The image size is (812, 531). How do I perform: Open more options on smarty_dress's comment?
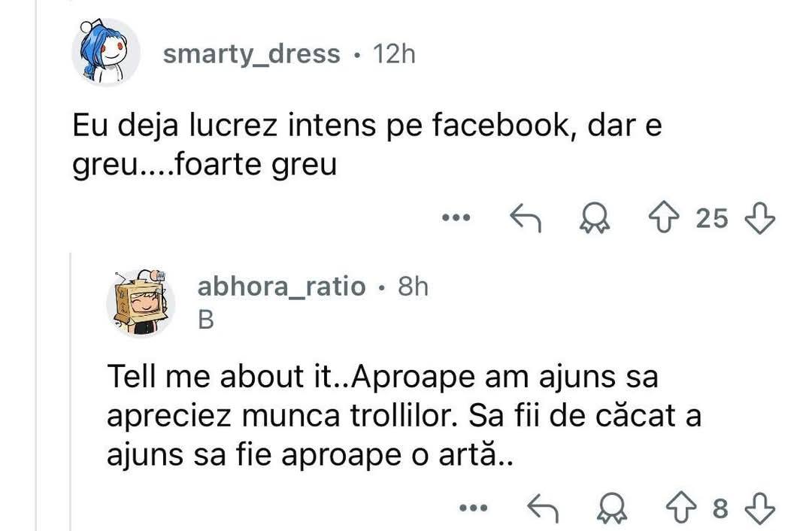pyautogui.click(x=456, y=219)
